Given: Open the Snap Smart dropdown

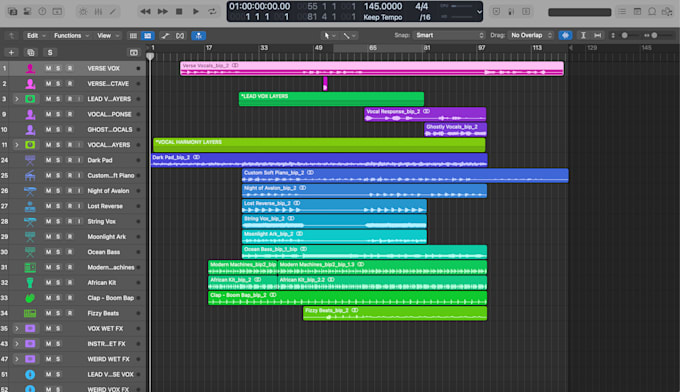Looking at the screenshot, I should 449,35.
